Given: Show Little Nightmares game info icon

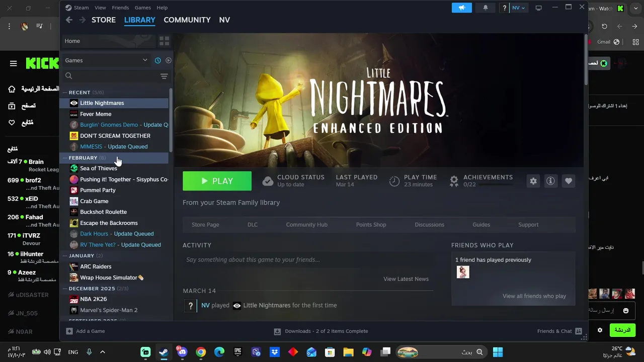Looking at the screenshot, I should 550,181.
